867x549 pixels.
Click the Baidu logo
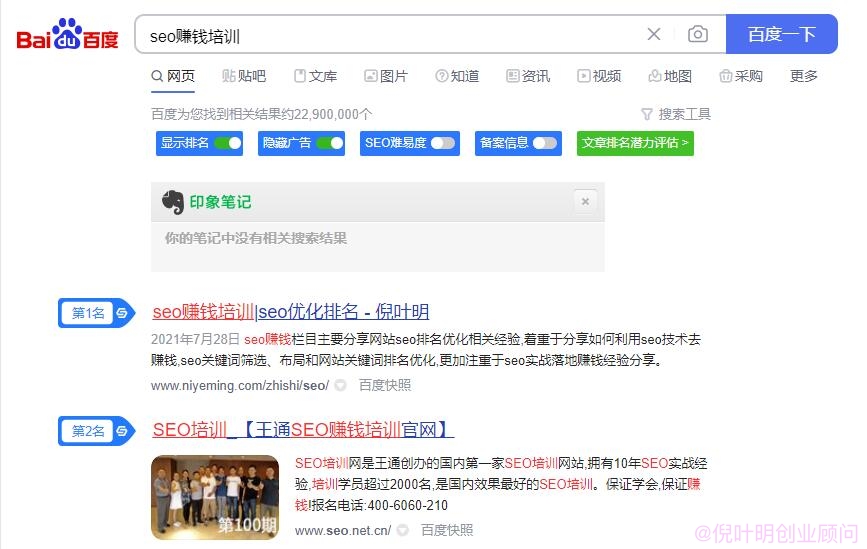tap(67, 34)
